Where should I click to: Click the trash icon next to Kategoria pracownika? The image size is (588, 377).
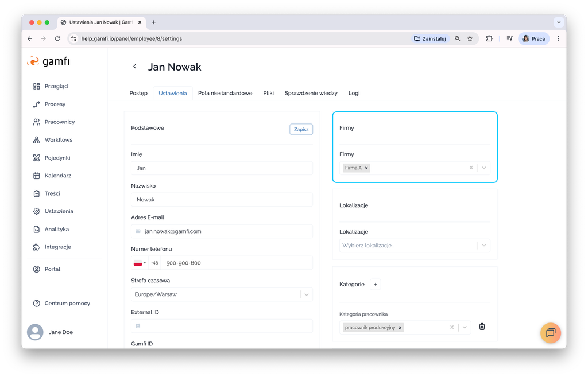point(482,327)
